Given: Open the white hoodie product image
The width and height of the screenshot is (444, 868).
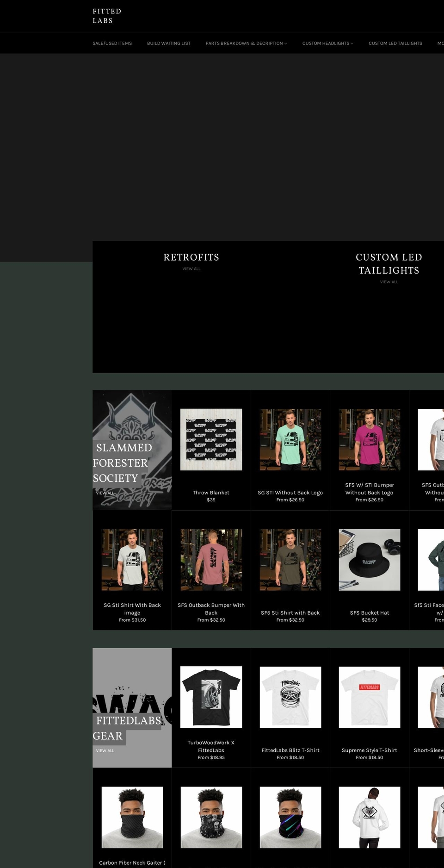Looking at the screenshot, I should click(x=370, y=818).
